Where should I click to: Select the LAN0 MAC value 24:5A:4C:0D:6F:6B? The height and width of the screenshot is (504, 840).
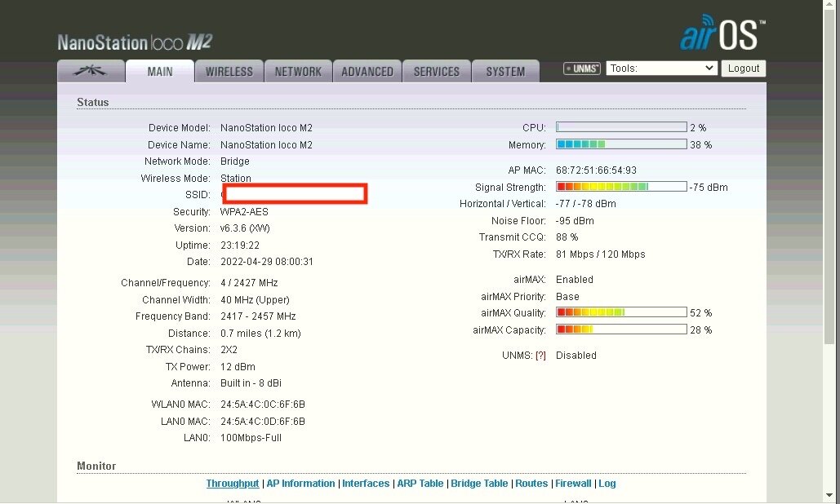[x=263, y=422]
